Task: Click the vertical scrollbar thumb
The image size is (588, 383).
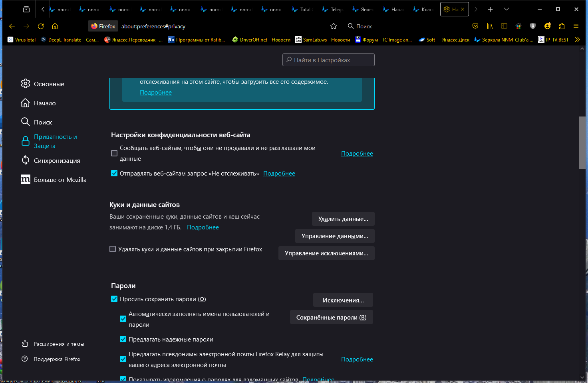Action: point(582,142)
